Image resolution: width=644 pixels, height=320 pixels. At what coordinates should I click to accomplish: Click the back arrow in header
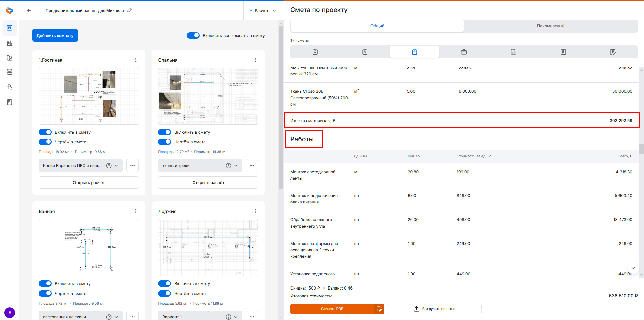click(x=29, y=11)
